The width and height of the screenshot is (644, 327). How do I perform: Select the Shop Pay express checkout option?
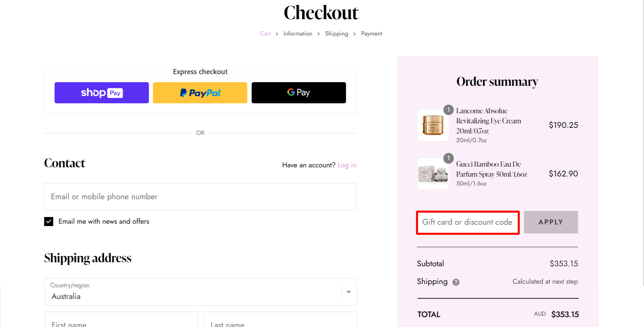[x=101, y=93]
